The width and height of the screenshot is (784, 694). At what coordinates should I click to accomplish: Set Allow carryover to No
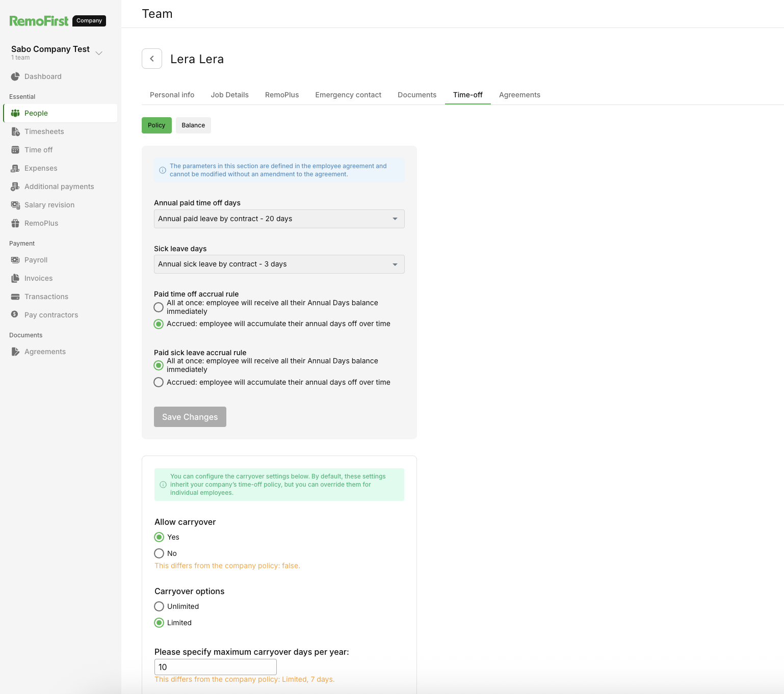(159, 553)
